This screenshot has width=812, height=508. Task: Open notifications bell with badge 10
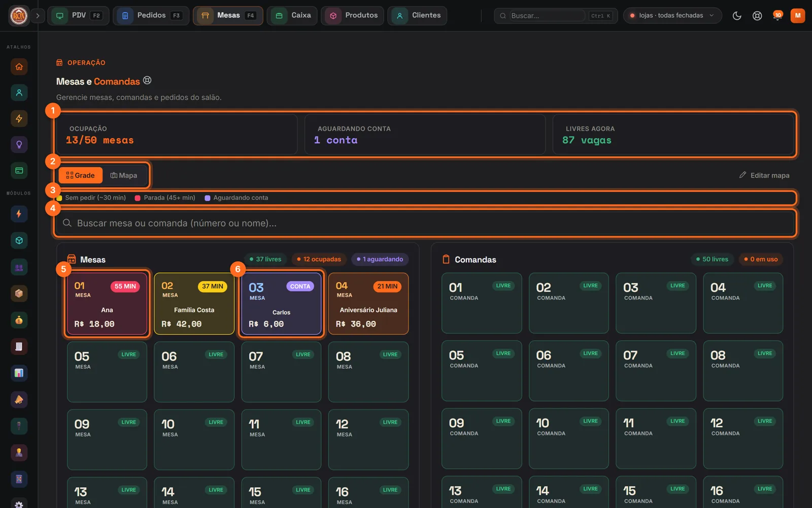point(777,16)
